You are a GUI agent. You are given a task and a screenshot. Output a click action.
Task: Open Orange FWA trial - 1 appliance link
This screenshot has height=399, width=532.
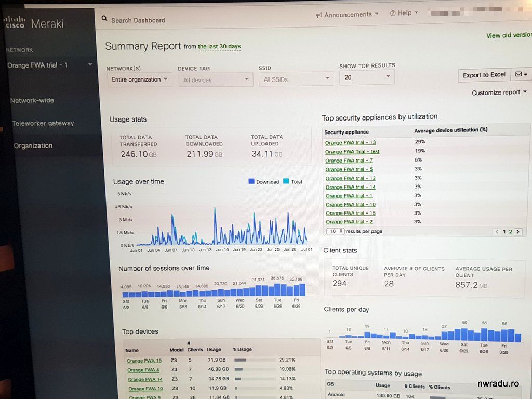pos(349,196)
